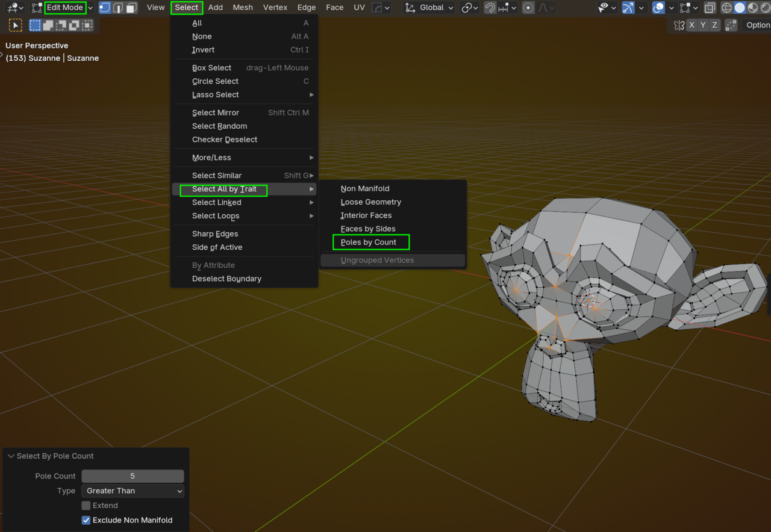This screenshot has width=771, height=532.
Task: Toggle proportional editing
Action: [x=528, y=8]
